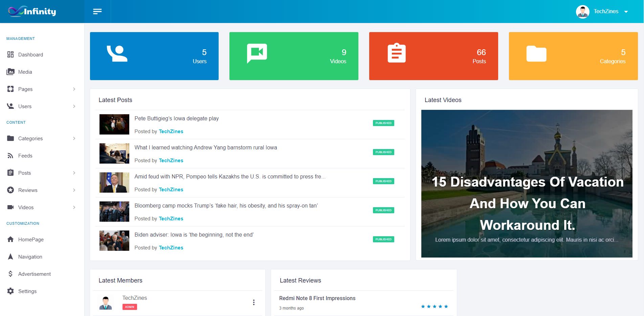Click TechZines author link on Biden adviser post
644x316 pixels.
[171, 248]
